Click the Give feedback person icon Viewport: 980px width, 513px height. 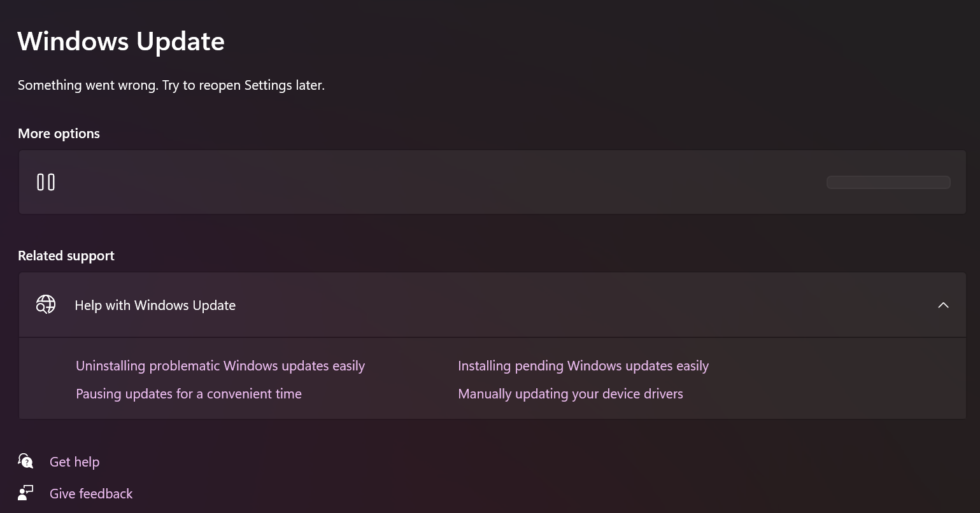pyautogui.click(x=25, y=493)
